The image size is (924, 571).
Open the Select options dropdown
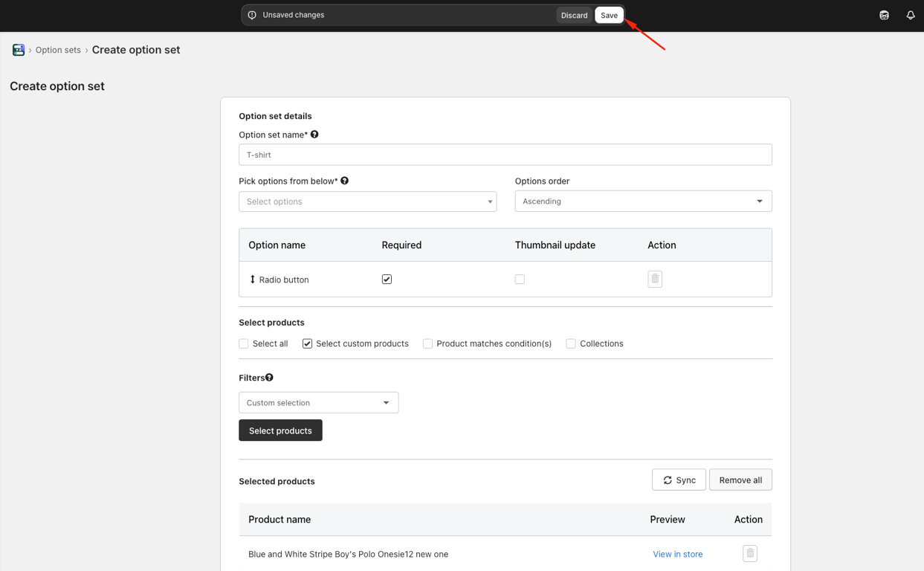click(367, 201)
